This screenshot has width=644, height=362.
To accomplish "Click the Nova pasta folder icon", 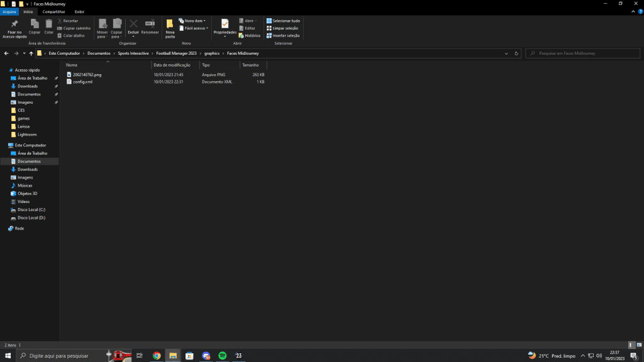I will (x=170, y=24).
